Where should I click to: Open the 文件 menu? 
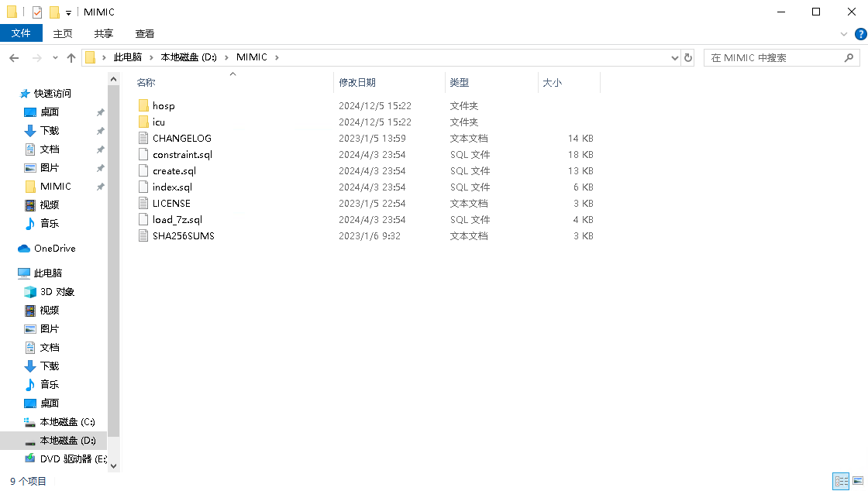(21, 33)
